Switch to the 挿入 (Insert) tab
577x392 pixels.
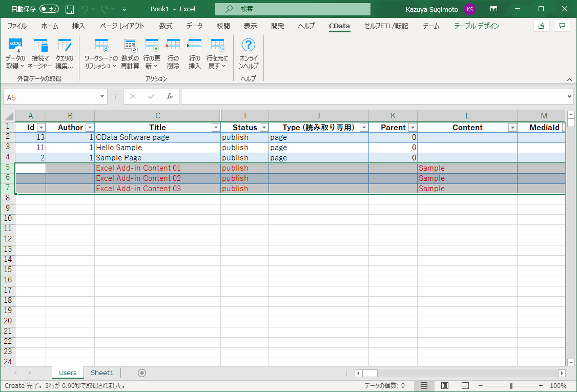78,26
